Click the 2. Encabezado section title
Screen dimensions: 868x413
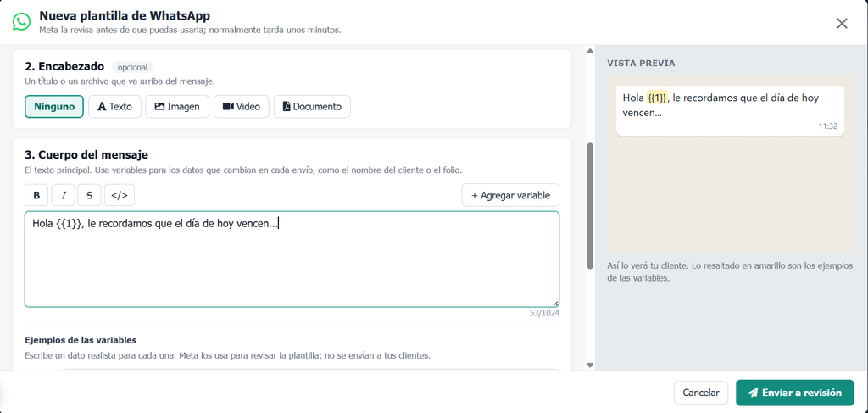[64, 66]
